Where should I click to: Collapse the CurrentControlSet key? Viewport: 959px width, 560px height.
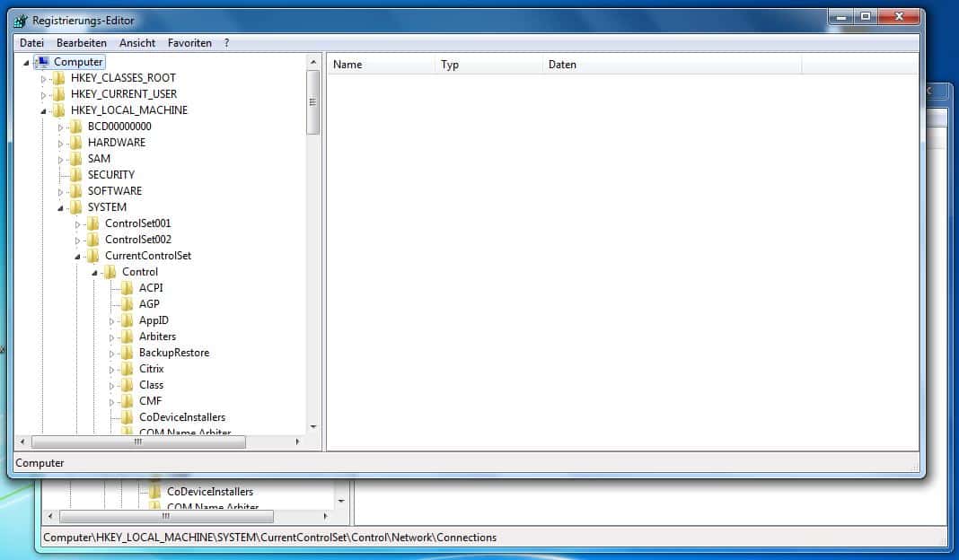[x=78, y=257]
